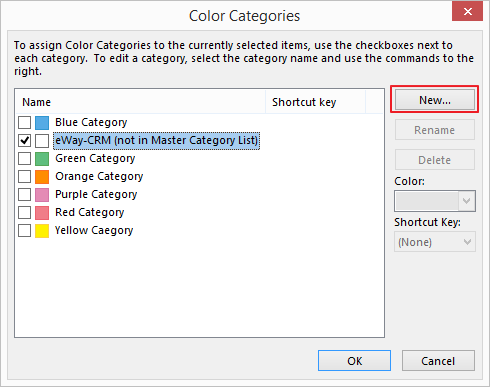Close the Color Categories dialog
The image size is (490, 387).
tap(467, 11)
